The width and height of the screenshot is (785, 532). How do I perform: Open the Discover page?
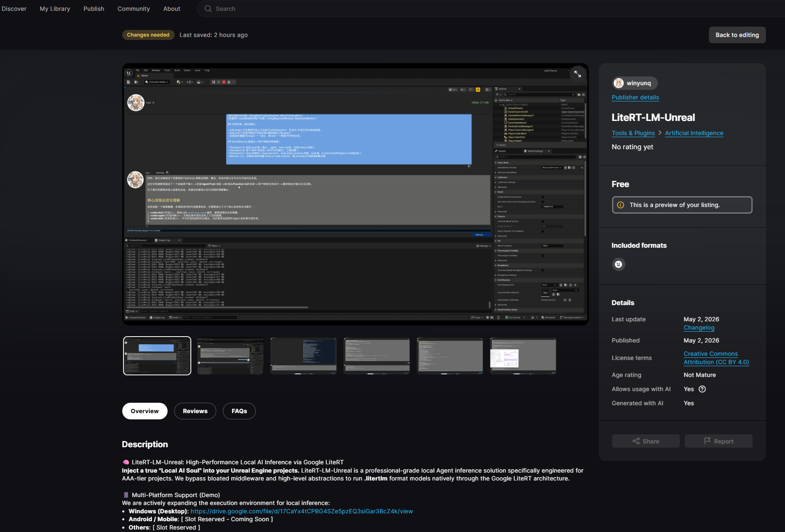pyautogui.click(x=14, y=9)
